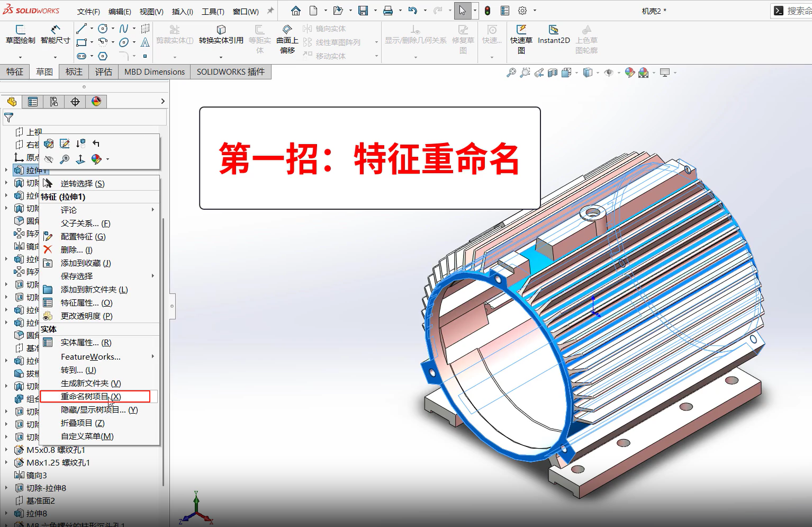Select the 3-point Arc sketch tool
812x527 pixels.
click(x=103, y=42)
